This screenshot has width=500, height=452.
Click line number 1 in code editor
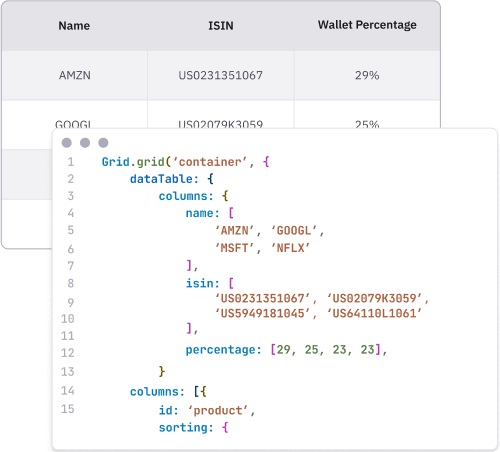[71, 162]
